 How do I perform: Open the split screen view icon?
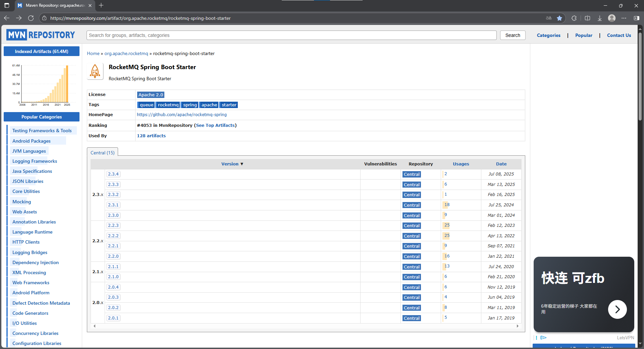(587, 18)
